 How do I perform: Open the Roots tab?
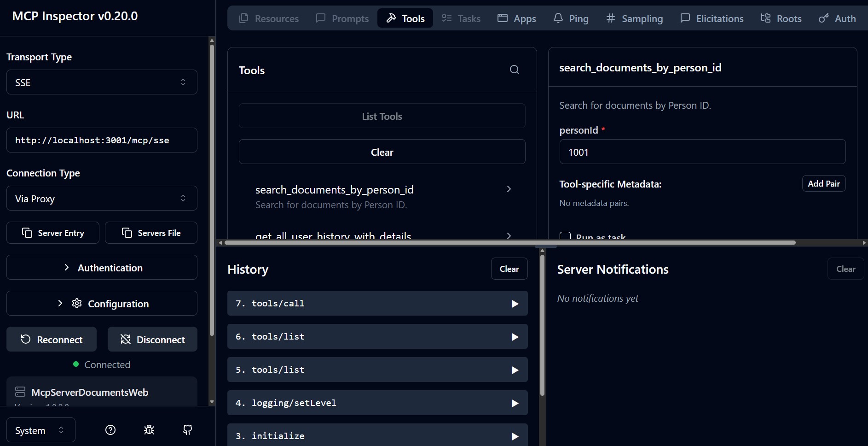781,18
